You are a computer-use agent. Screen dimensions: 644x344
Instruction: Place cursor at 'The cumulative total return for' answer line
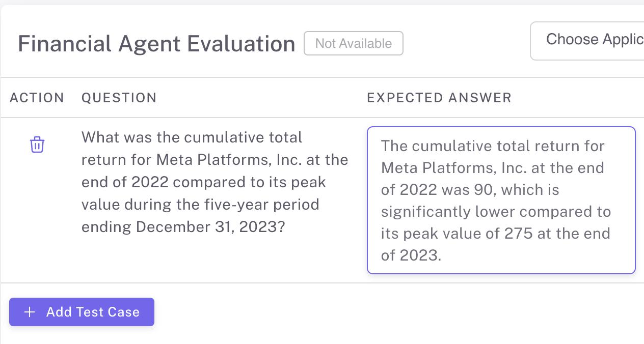pyautogui.click(x=493, y=146)
